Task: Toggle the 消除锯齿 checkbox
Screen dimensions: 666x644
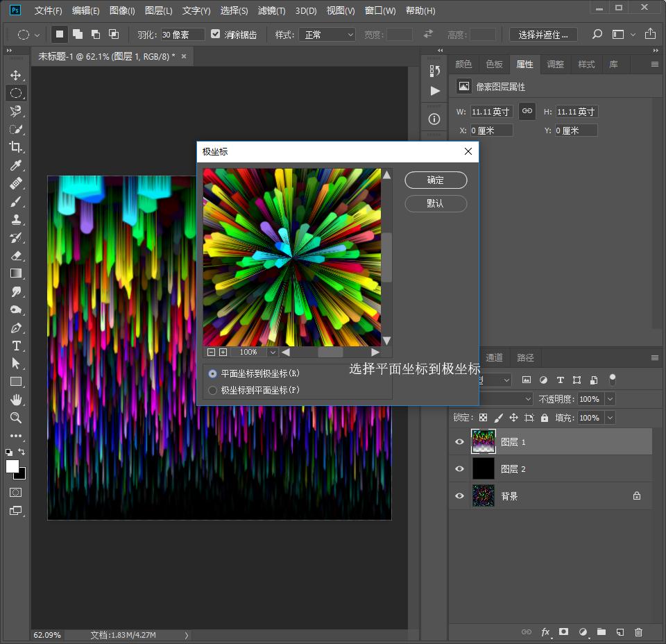Action: click(216, 34)
